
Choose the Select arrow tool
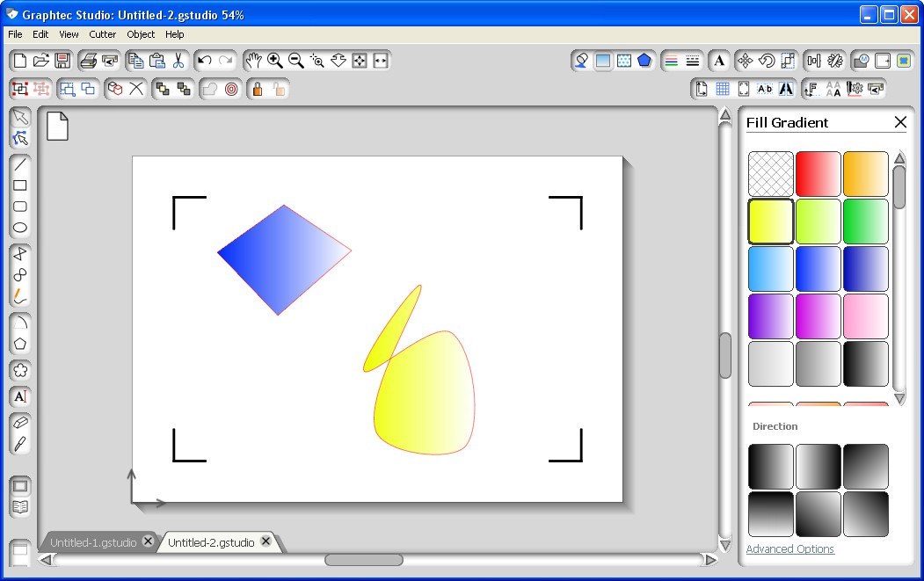[x=20, y=117]
